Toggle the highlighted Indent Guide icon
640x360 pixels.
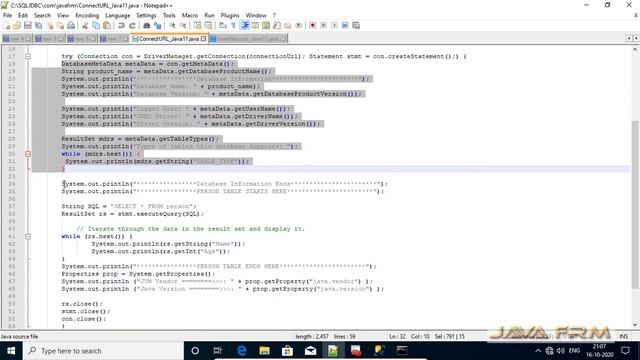(244, 25)
